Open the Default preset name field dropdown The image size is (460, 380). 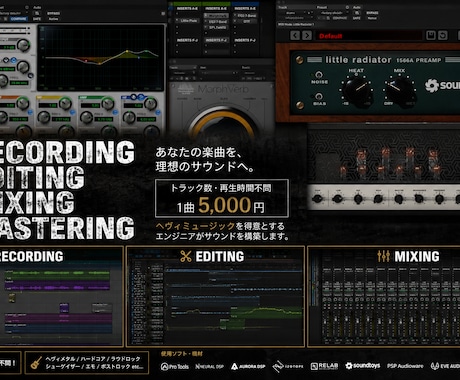pos(368,36)
